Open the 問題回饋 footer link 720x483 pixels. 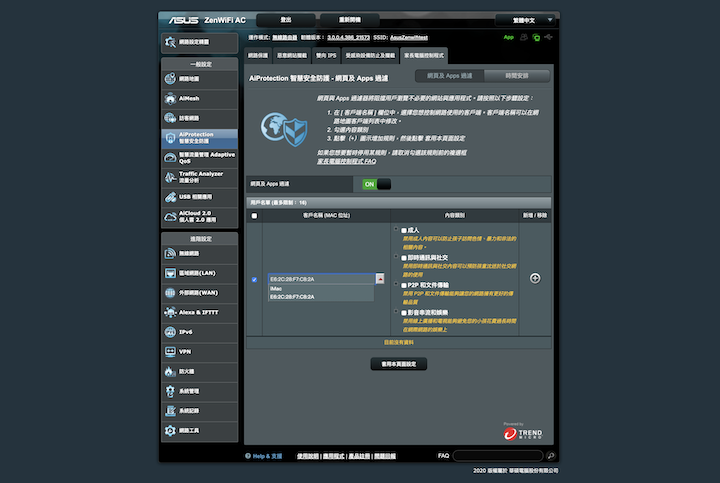pyautogui.click(x=385, y=456)
